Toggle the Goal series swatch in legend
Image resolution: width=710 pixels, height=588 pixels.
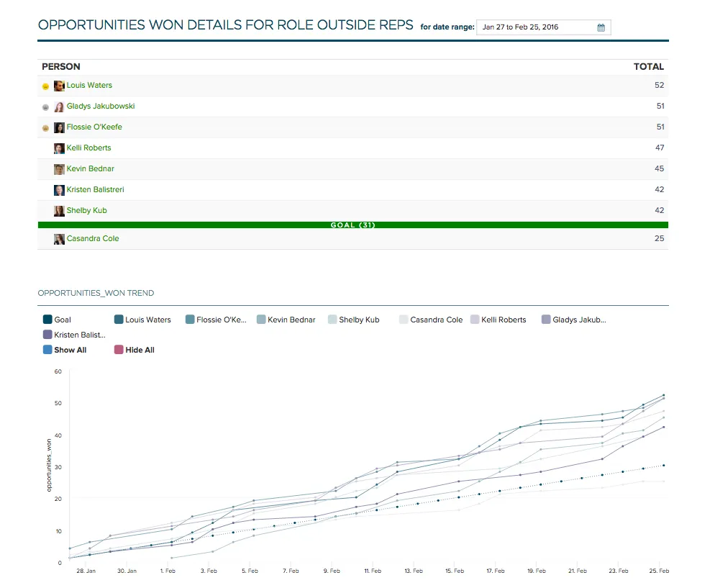click(x=47, y=320)
